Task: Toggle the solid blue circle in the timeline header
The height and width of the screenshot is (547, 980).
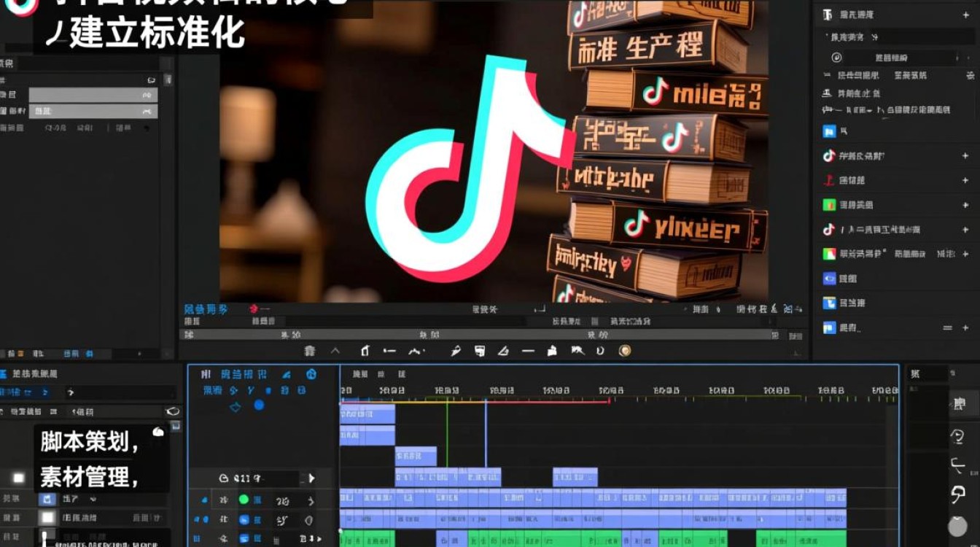Action: (259, 405)
